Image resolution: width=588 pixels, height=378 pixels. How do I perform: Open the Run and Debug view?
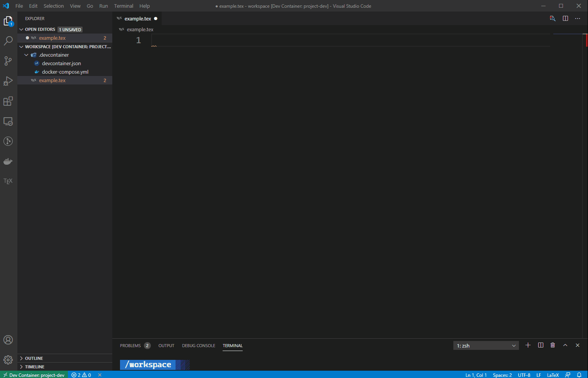8,81
